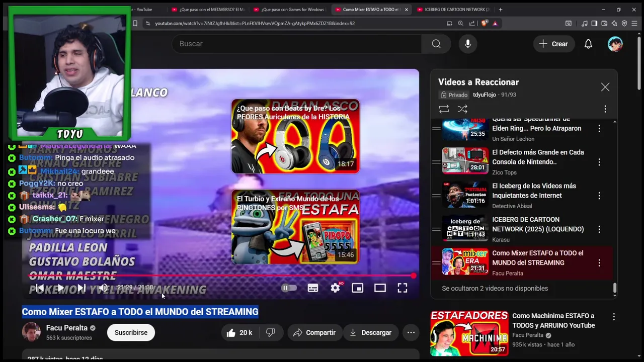Dislike the video with thumbs down
This screenshot has height=362, width=644.
pyautogui.click(x=271, y=332)
